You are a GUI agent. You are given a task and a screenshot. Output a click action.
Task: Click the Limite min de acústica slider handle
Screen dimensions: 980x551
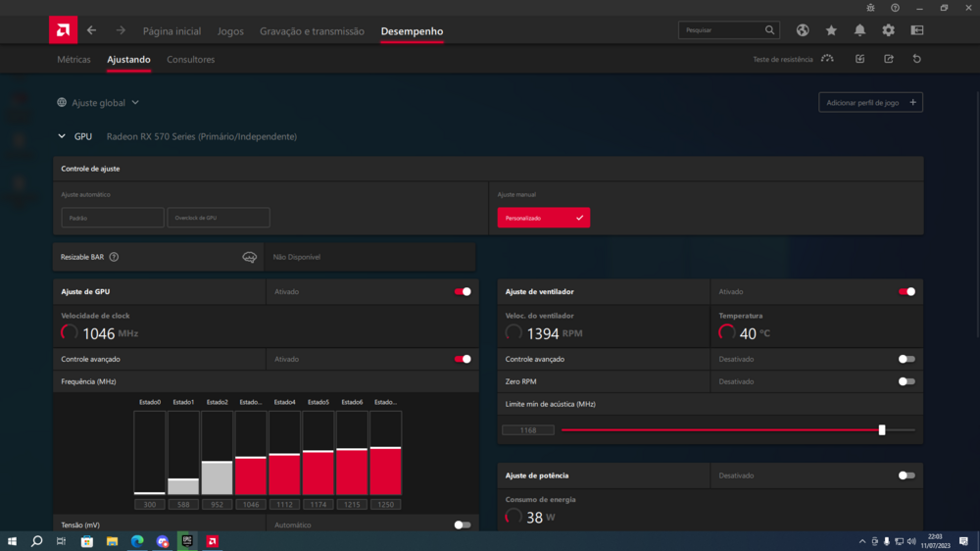pyautogui.click(x=882, y=429)
